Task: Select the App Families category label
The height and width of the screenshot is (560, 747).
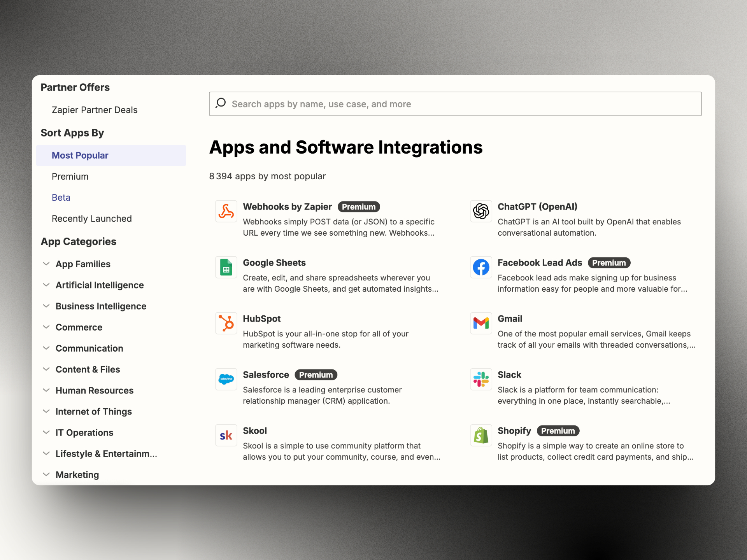Action: pyautogui.click(x=83, y=264)
